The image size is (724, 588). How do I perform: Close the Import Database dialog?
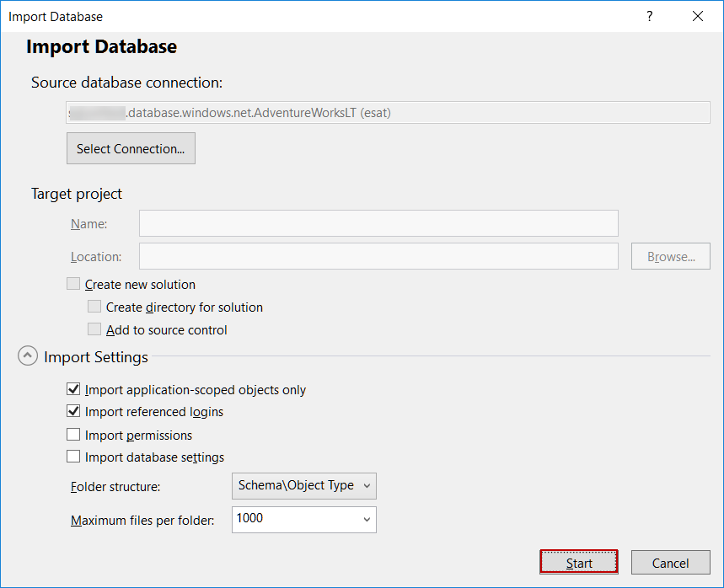(698, 16)
